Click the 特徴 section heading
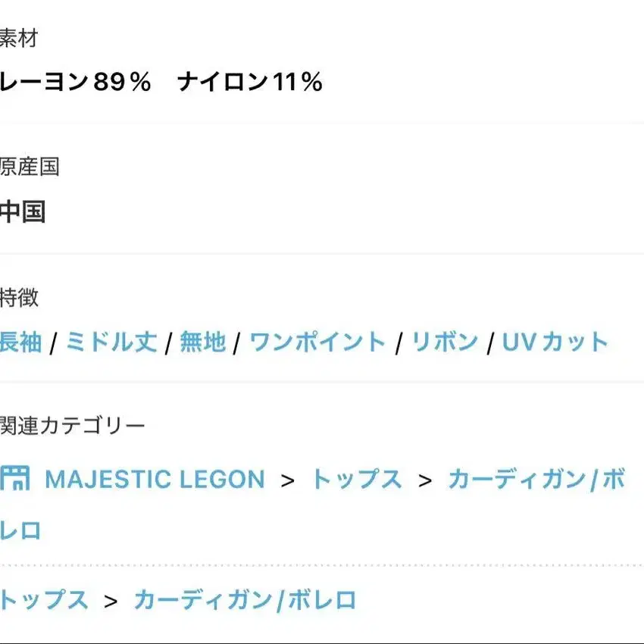 click(x=19, y=298)
